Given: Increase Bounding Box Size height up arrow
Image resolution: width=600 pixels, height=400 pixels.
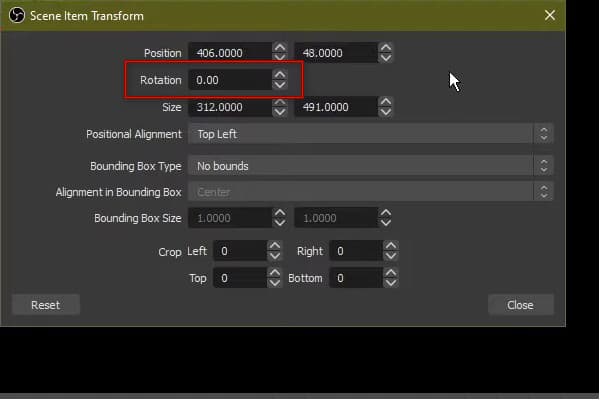Looking at the screenshot, I should [386, 213].
